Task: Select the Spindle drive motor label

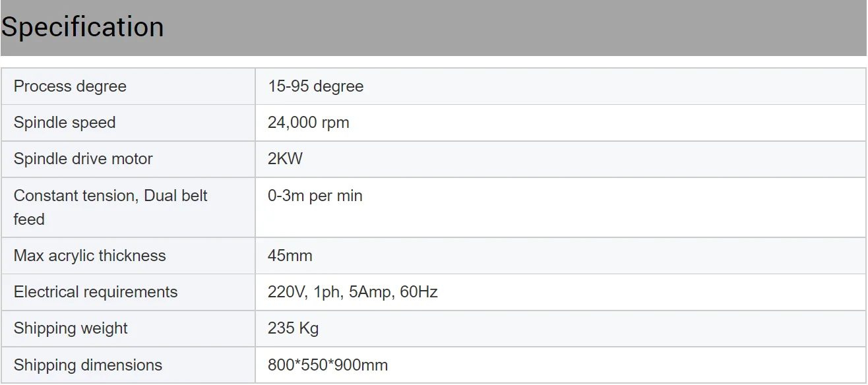Action: pyautogui.click(x=83, y=159)
